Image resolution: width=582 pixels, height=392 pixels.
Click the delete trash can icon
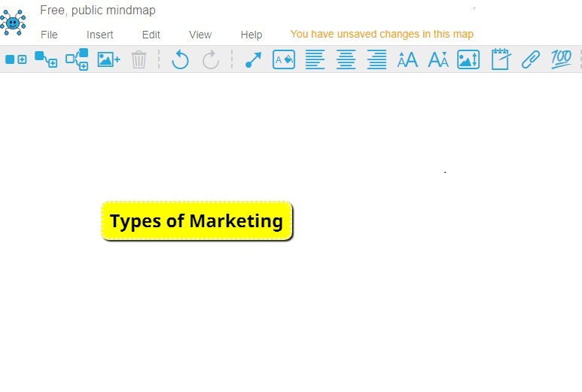coord(139,59)
